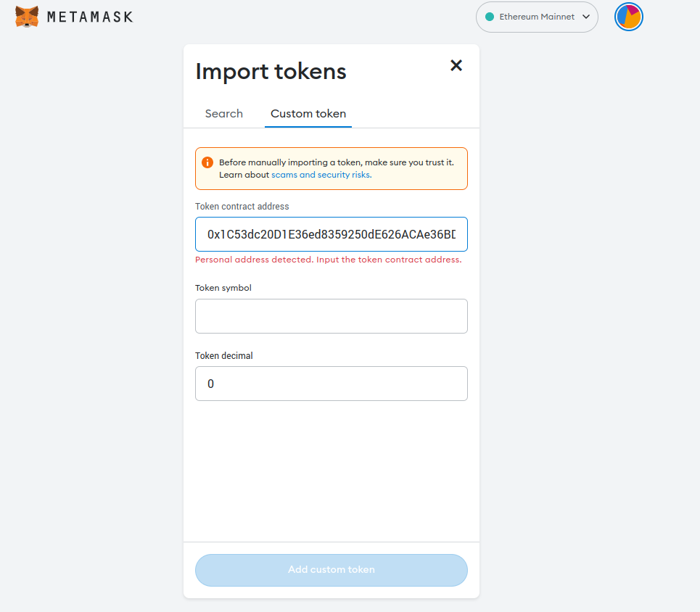Viewport: 700px width, 612px height.
Task: Focus the Token symbol input
Action: tap(331, 316)
